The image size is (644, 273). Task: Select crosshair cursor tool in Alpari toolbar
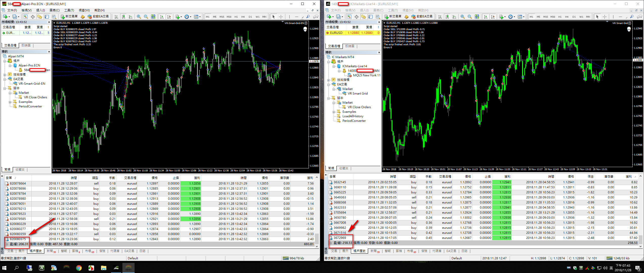pos(281,17)
